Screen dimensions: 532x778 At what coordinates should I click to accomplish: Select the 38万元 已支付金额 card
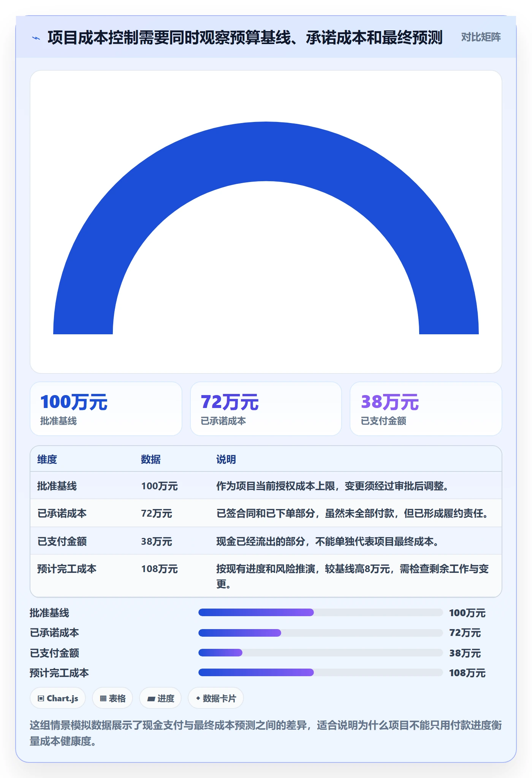click(426, 409)
